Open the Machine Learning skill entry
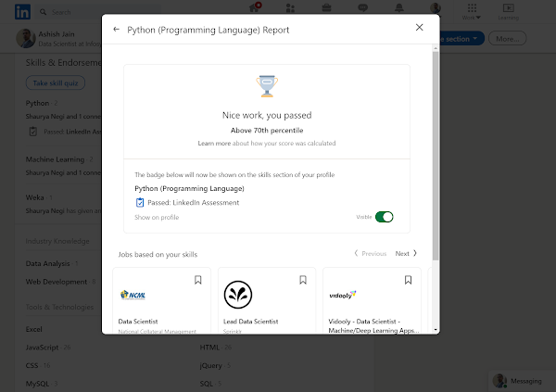The height and width of the screenshot is (392, 556). [55, 159]
